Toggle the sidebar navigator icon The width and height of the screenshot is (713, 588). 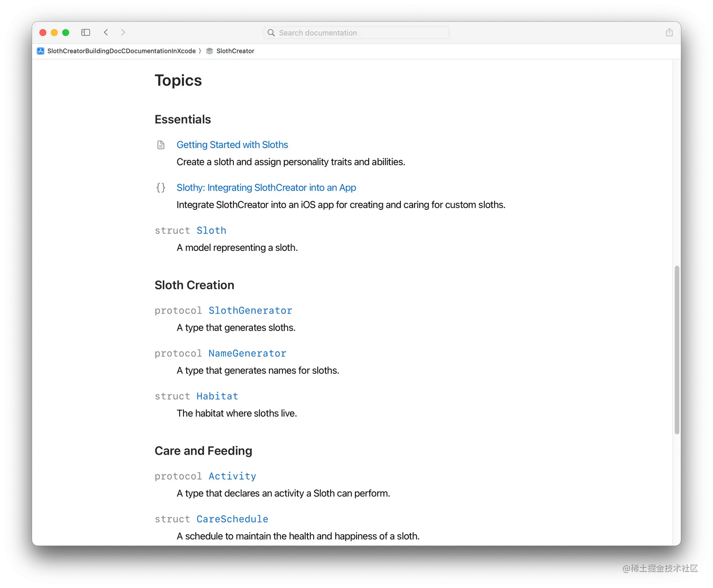85,33
